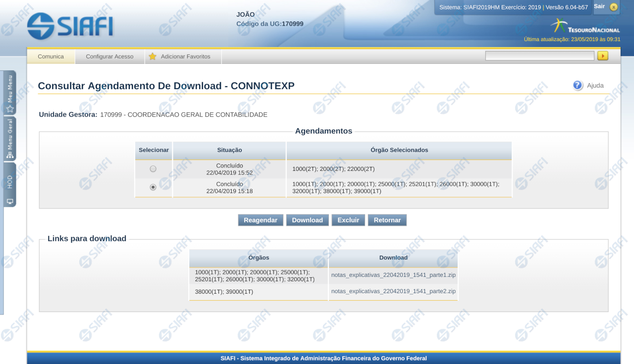Open the Configurar Acesso menu item

point(109,56)
